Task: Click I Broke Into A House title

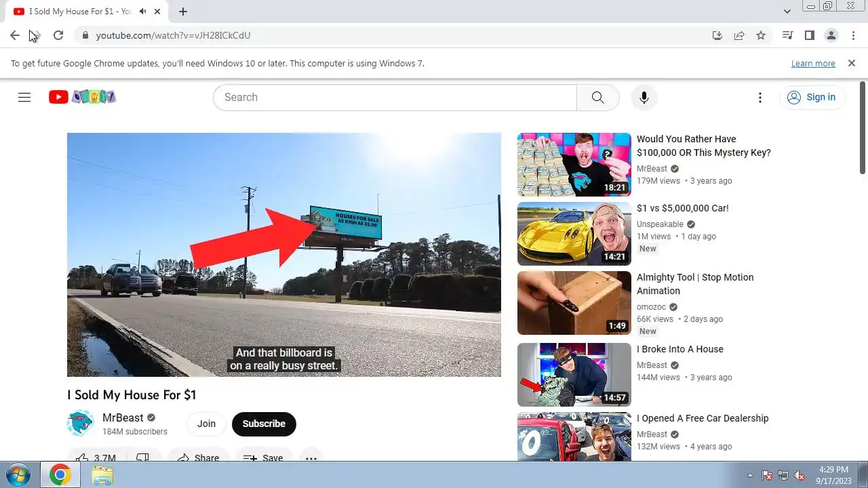Action: (680, 349)
